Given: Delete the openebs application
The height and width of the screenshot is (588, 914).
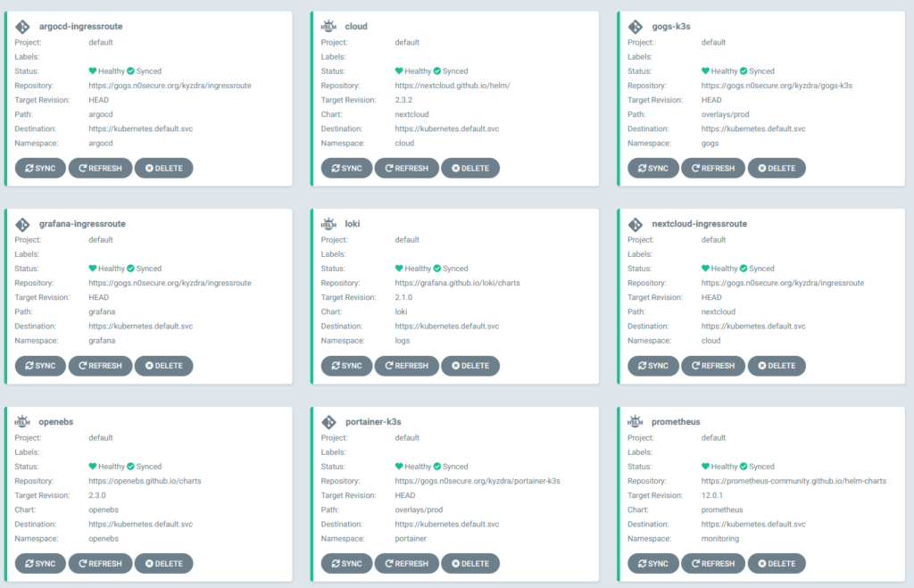Looking at the screenshot, I should pos(164,564).
